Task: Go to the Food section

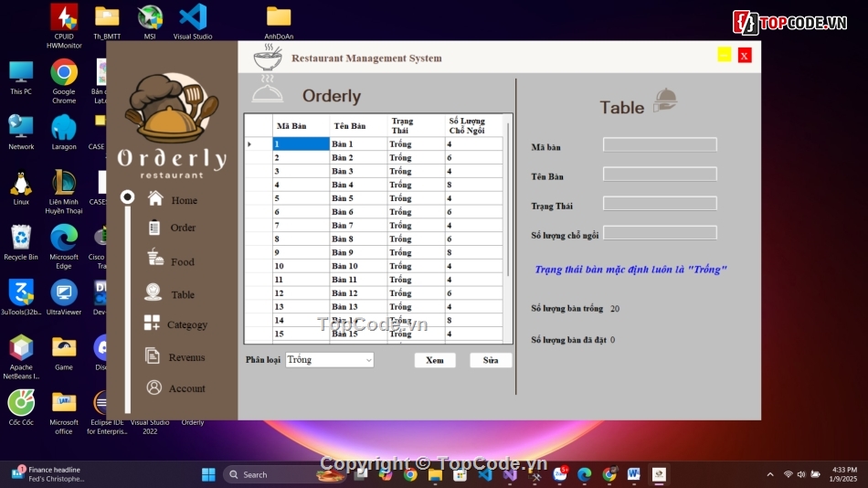Action: coord(182,262)
